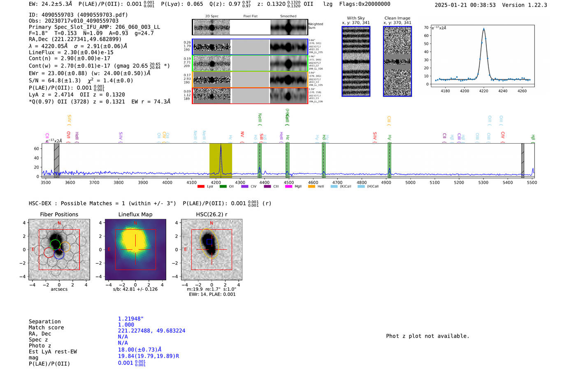
Task: Click the (K)CaII legend swatch
Action: pyautogui.click(x=334, y=186)
